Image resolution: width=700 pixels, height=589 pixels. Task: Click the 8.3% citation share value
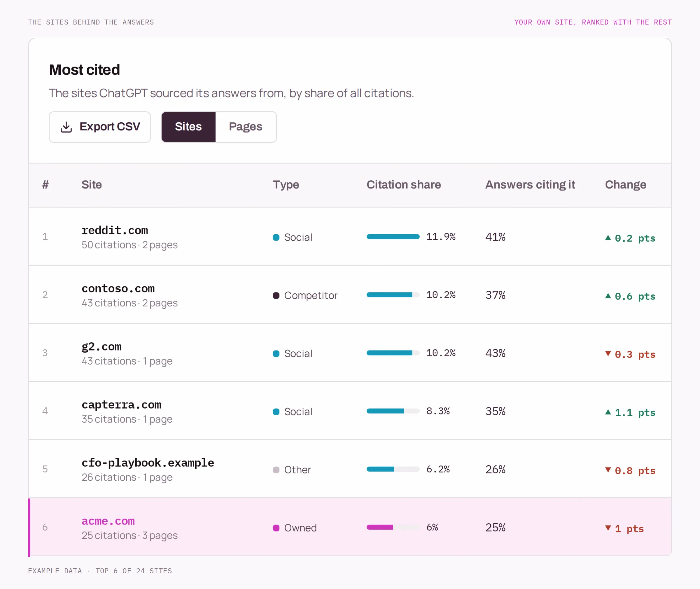point(438,411)
